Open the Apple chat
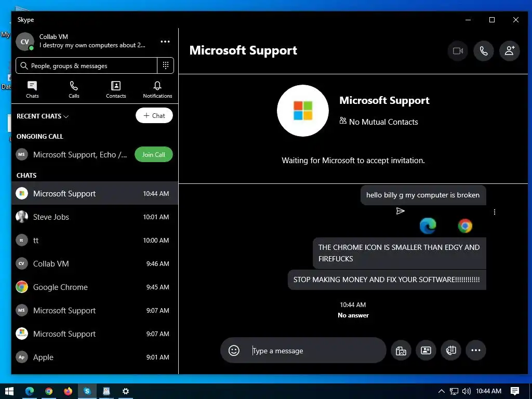Image resolution: width=532 pixels, height=399 pixels. (95, 357)
